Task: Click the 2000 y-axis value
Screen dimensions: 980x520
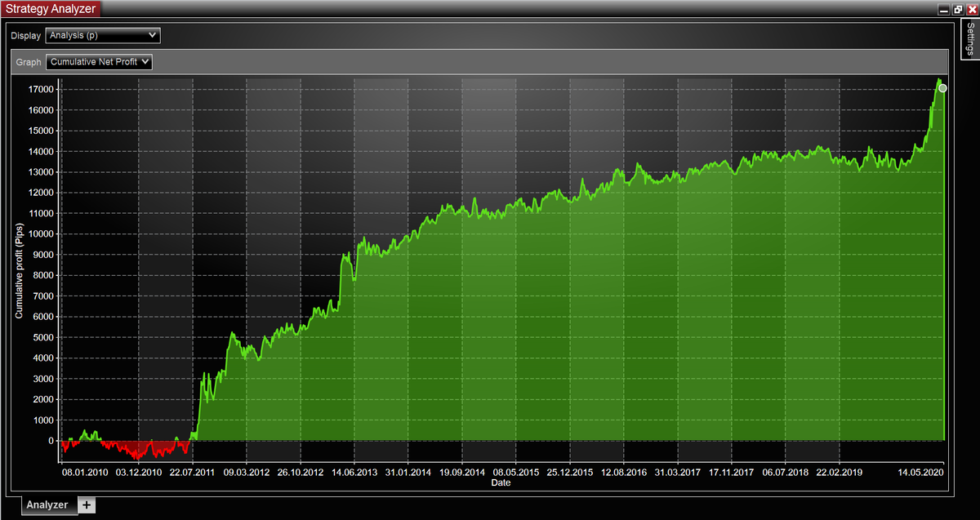Action: pyautogui.click(x=43, y=399)
